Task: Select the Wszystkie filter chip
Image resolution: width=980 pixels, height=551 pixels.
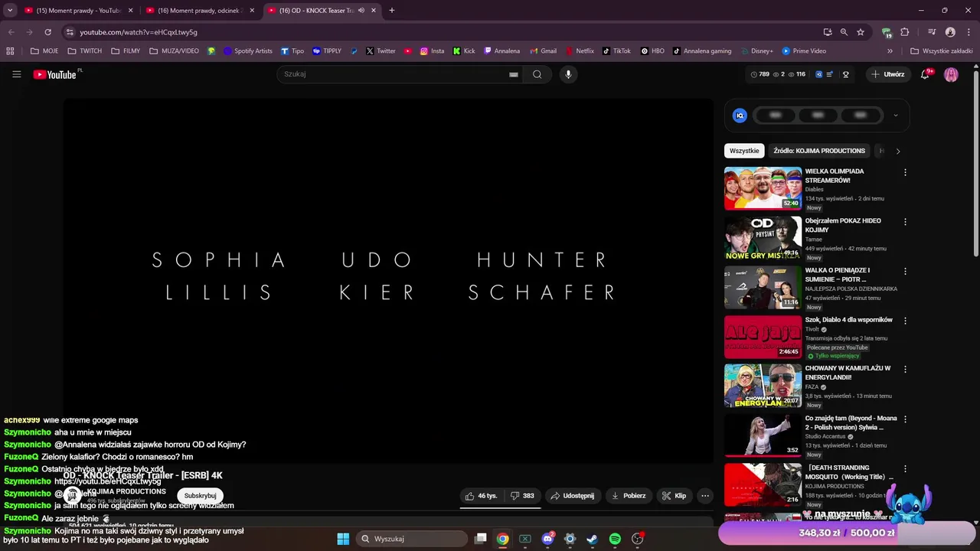Action: (744, 151)
